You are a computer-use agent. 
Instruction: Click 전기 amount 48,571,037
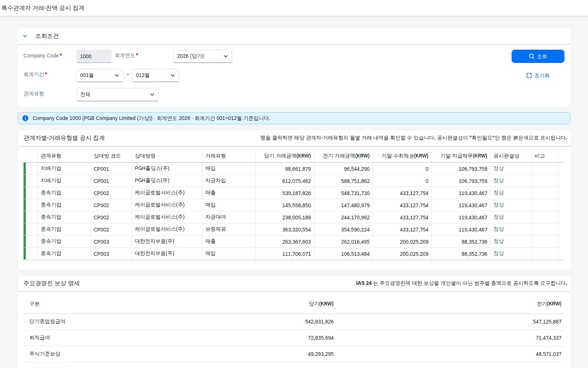point(548,354)
